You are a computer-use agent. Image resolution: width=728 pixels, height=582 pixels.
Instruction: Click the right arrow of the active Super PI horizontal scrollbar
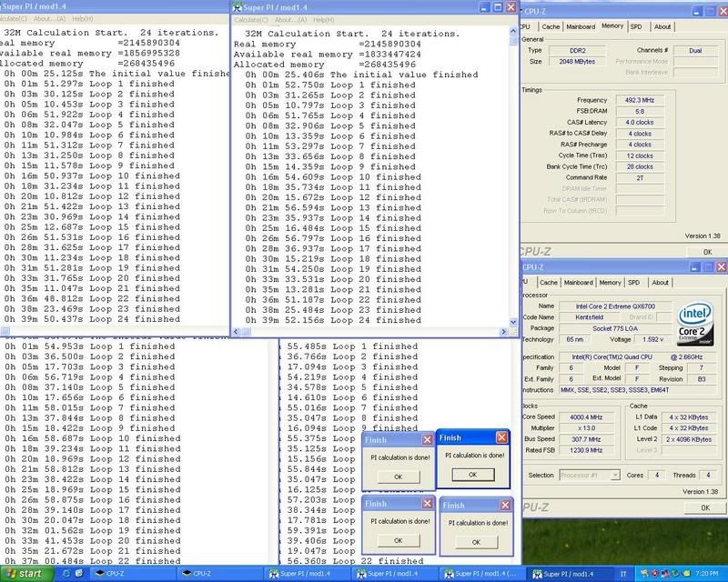(503, 331)
